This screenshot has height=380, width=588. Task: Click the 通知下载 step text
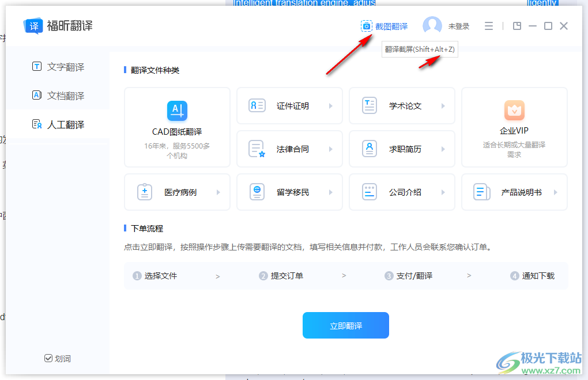(x=538, y=276)
